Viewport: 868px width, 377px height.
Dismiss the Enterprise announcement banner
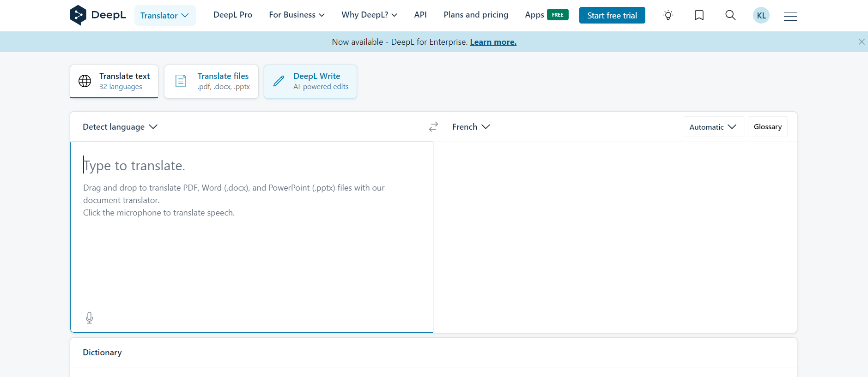point(862,42)
